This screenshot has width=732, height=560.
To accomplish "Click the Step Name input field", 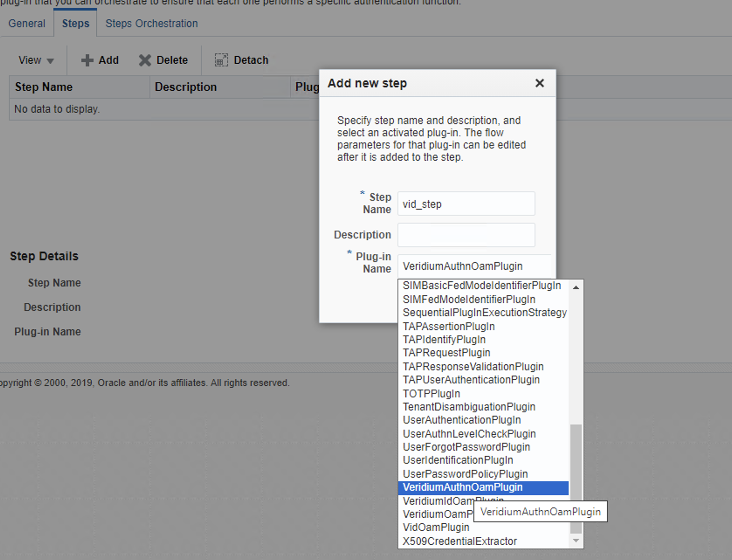I will point(466,204).
